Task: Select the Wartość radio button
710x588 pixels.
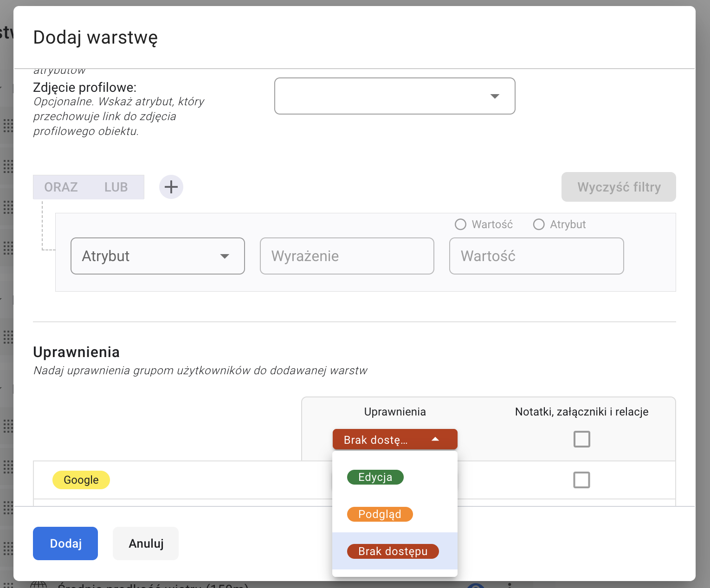Action: pos(460,224)
